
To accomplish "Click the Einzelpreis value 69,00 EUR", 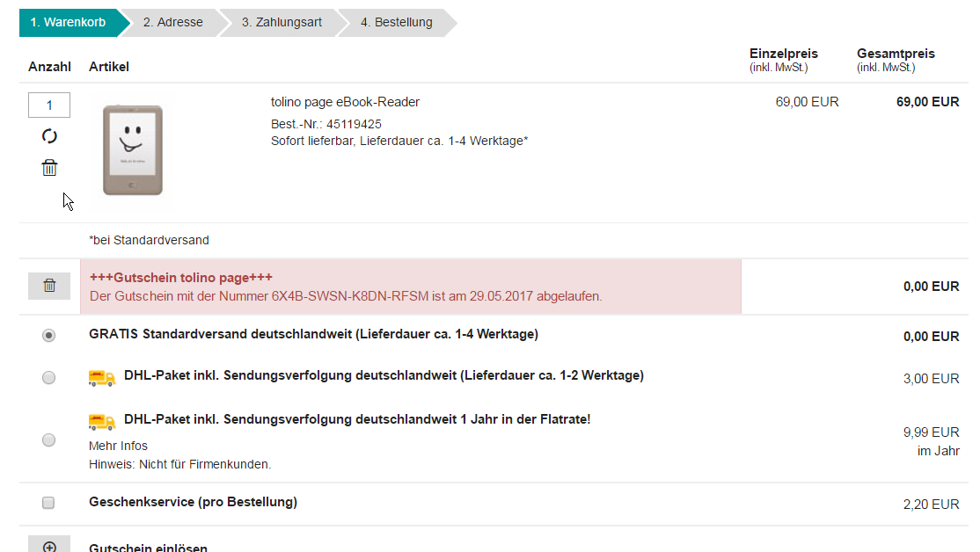I will (807, 102).
